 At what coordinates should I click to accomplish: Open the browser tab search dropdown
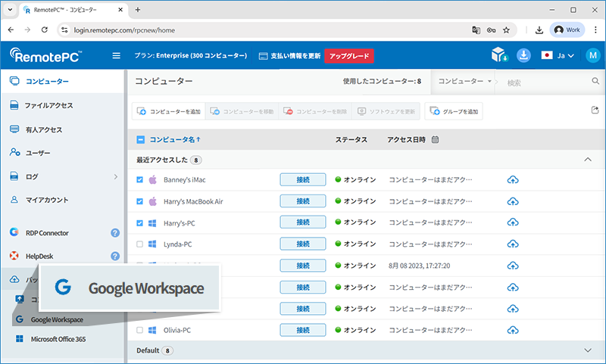[x=10, y=10]
